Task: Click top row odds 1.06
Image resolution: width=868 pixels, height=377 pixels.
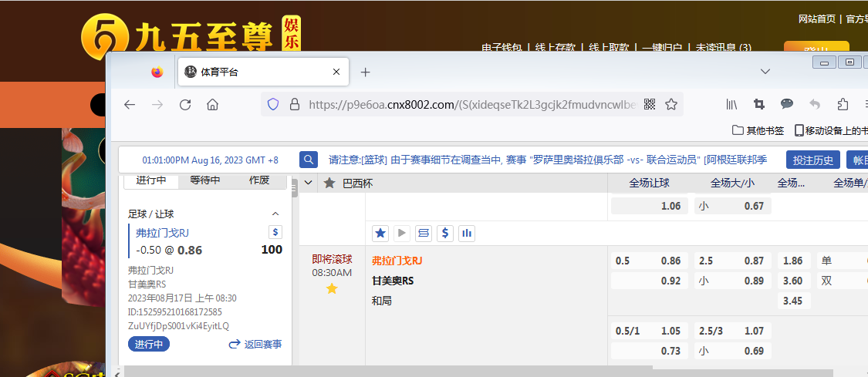Action: [x=650, y=206]
